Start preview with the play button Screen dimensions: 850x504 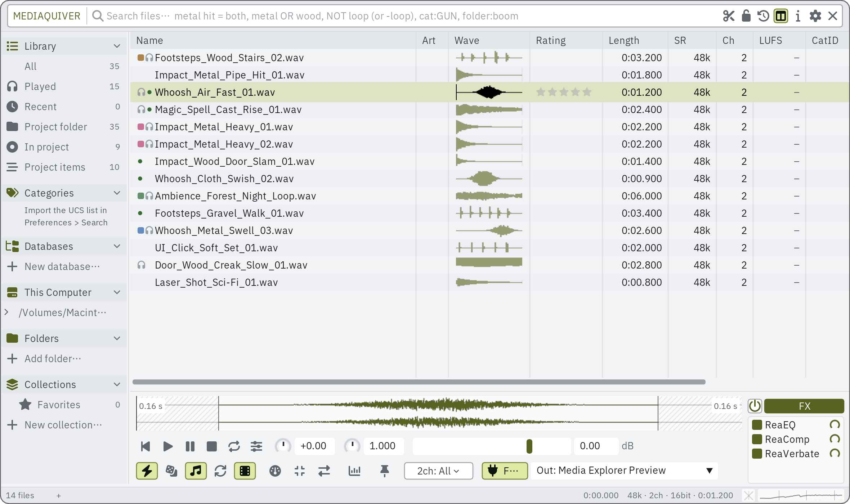(x=168, y=446)
